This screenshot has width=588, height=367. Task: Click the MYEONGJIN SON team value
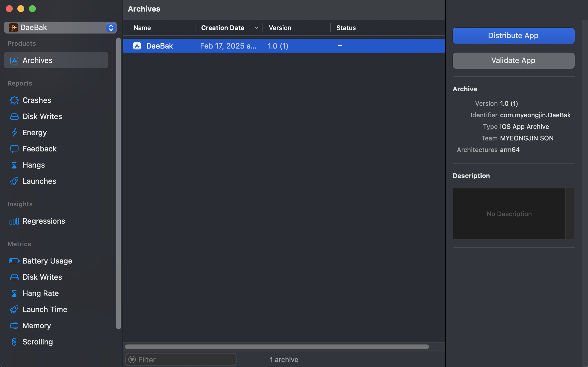[527, 138]
